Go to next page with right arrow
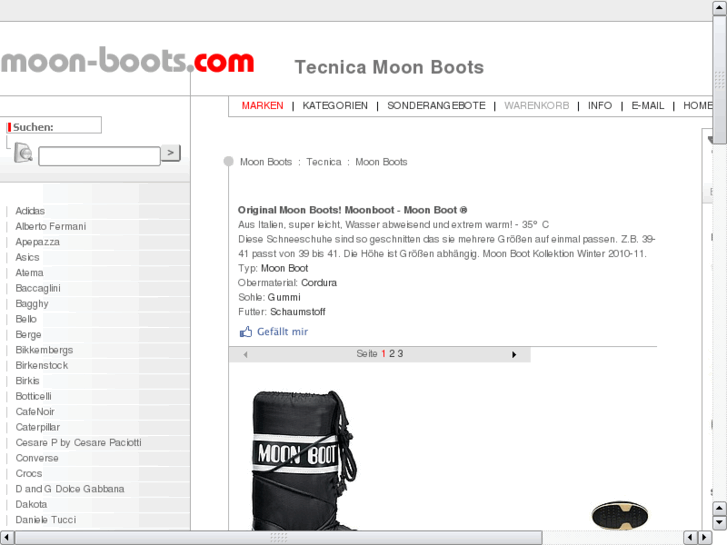This screenshot has height=545, width=727. (514, 355)
